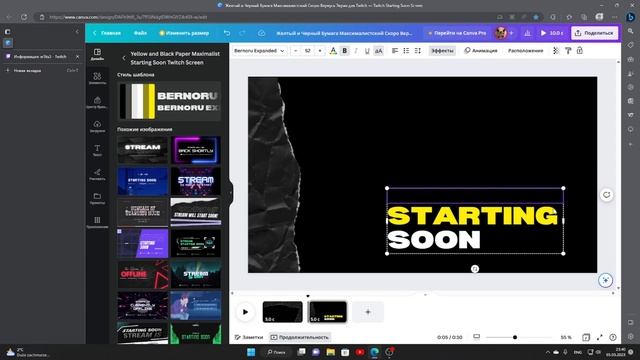This screenshot has height=360, width=640.
Task: Toggle underline formatting
Action: coord(367,51)
